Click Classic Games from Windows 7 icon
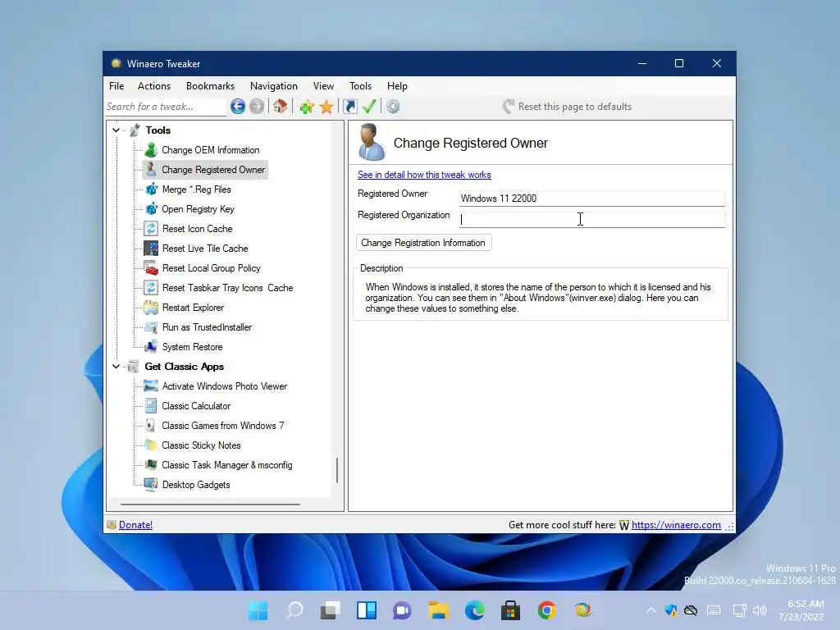 tap(151, 426)
